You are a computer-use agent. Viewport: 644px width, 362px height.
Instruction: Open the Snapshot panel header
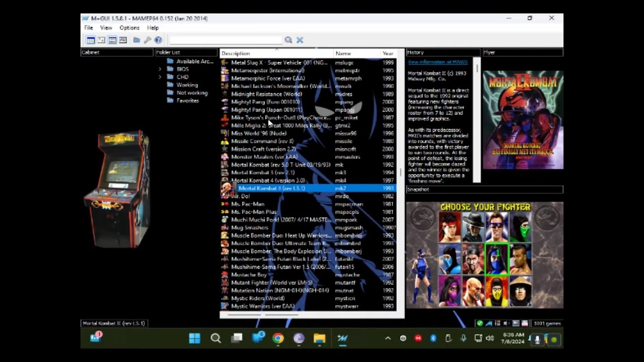(x=485, y=190)
